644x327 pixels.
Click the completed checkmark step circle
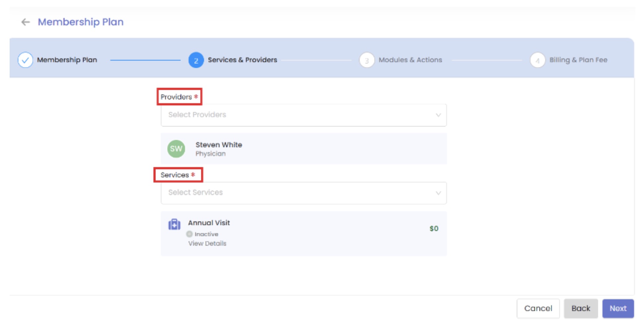click(x=25, y=60)
